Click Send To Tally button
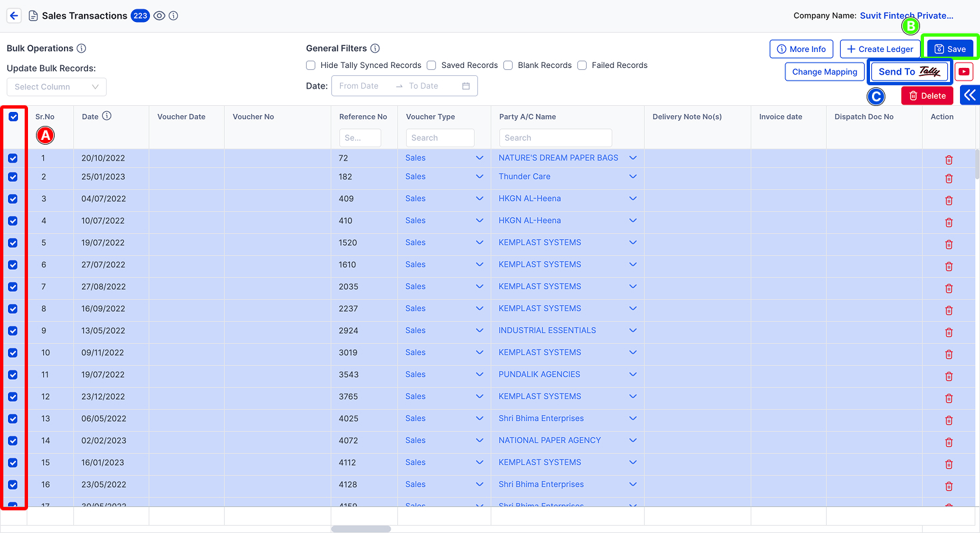 pyautogui.click(x=909, y=71)
